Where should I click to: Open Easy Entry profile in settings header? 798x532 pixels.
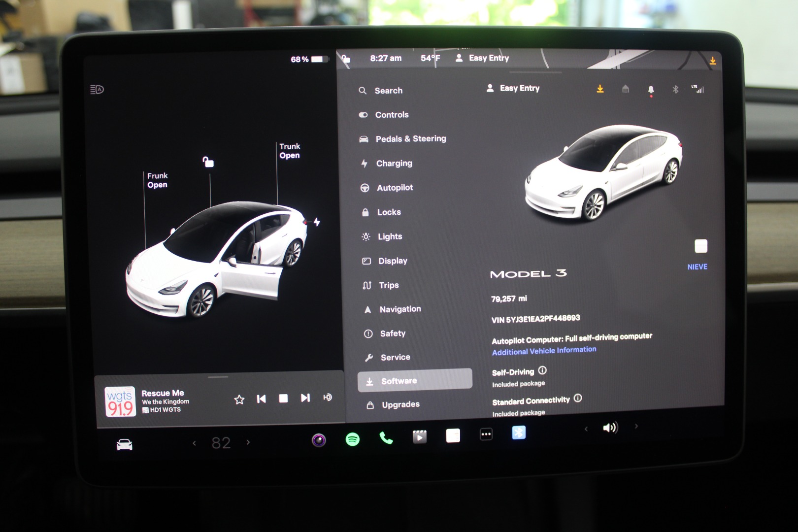click(513, 88)
